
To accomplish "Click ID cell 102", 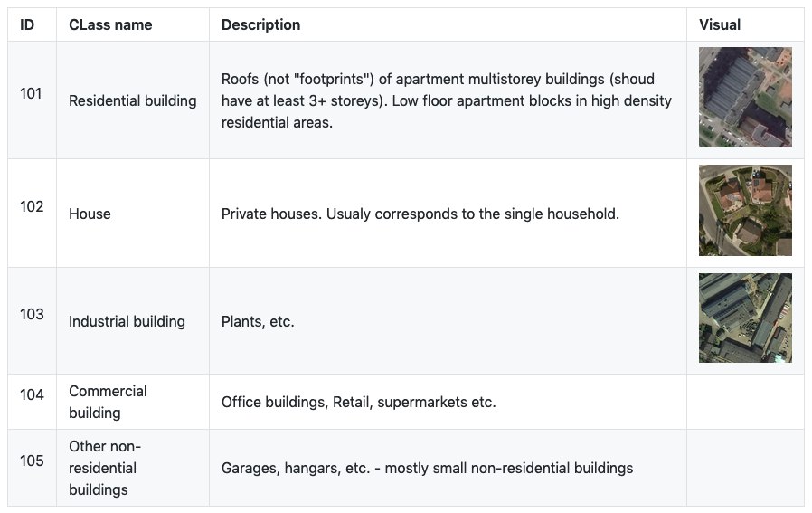I will click(32, 206).
